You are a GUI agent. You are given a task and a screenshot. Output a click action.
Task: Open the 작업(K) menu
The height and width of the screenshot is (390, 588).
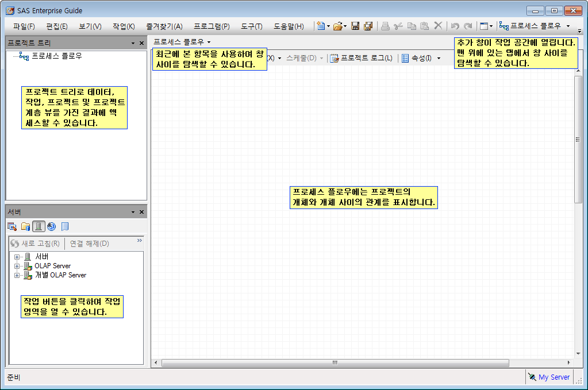pyautogui.click(x=124, y=26)
